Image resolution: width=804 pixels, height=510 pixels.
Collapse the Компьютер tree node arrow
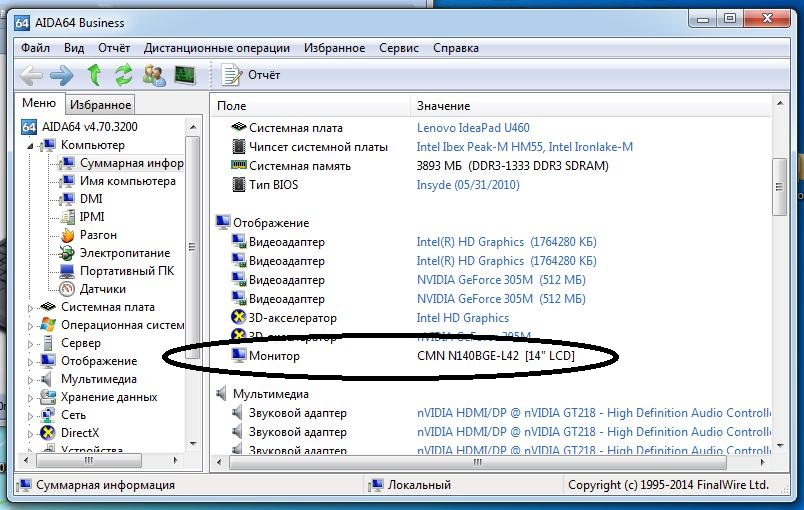click(x=30, y=146)
